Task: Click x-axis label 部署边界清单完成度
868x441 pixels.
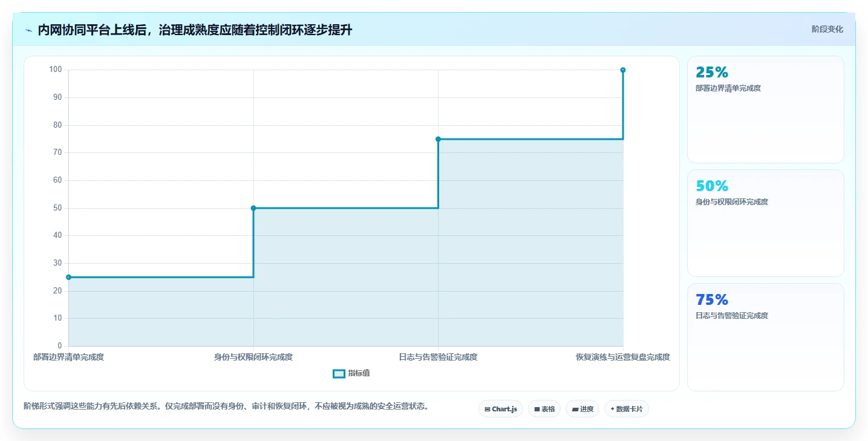Action: [68, 357]
